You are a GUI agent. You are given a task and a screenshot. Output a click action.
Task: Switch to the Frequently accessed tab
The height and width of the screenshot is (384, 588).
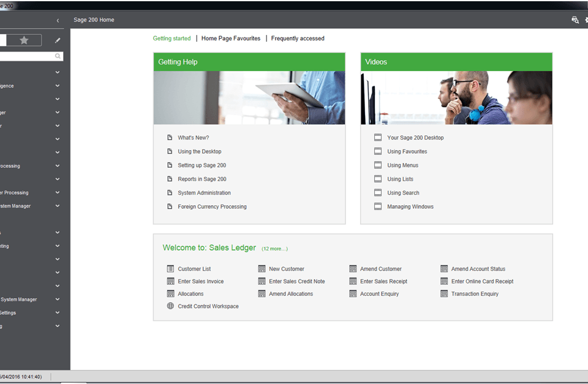tap(298, 38)
